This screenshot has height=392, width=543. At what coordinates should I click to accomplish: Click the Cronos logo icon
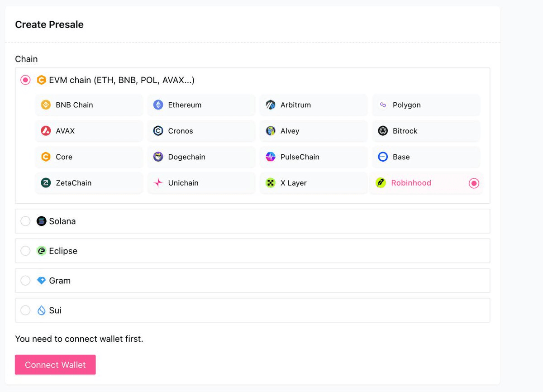[x=158, y=131]
